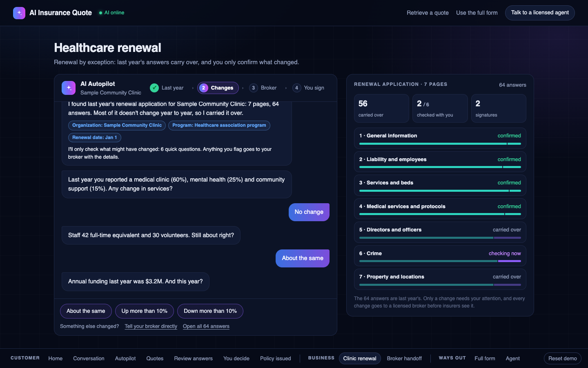Click the AI Insurance Quote sparkle logo
This screenshot has height=368, width=588.
(19, 13)
